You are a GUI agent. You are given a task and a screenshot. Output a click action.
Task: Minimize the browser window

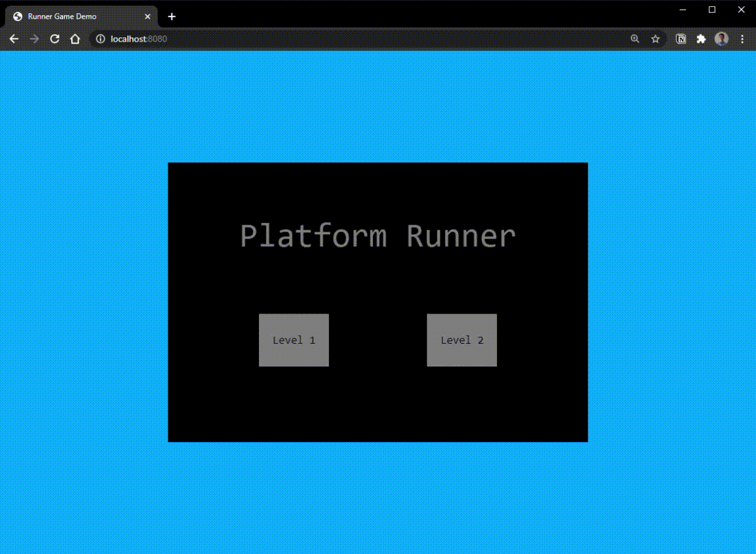(x=683, y=9)
